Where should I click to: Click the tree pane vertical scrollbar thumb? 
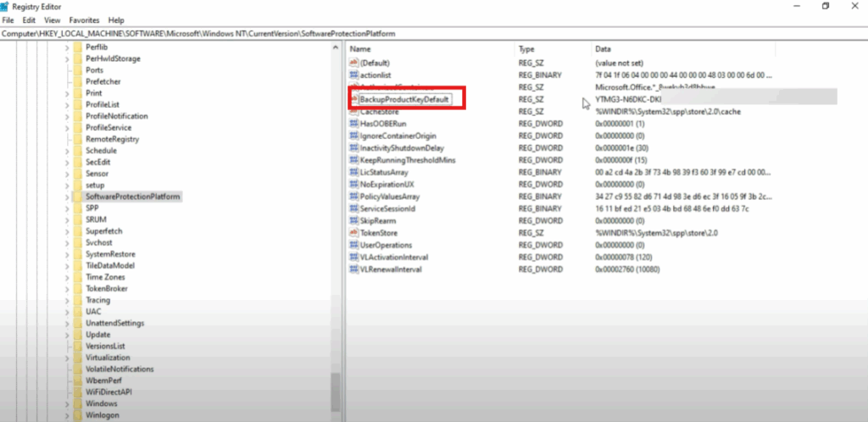click(336, 391)
